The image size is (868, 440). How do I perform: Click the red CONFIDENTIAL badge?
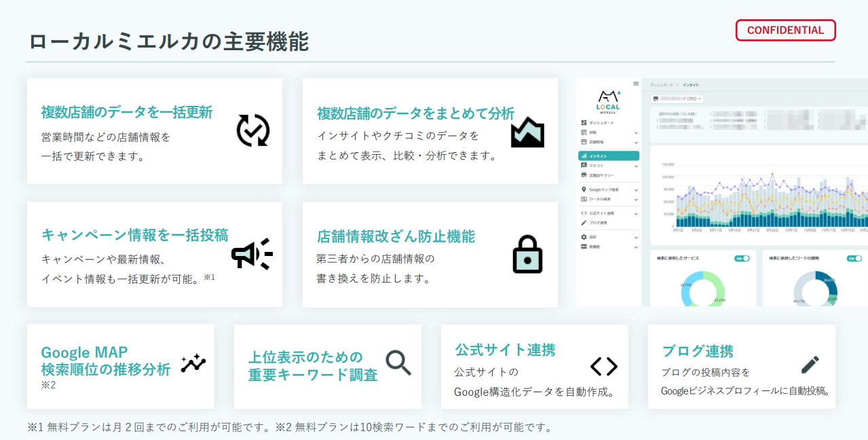(x=786, y=30)
